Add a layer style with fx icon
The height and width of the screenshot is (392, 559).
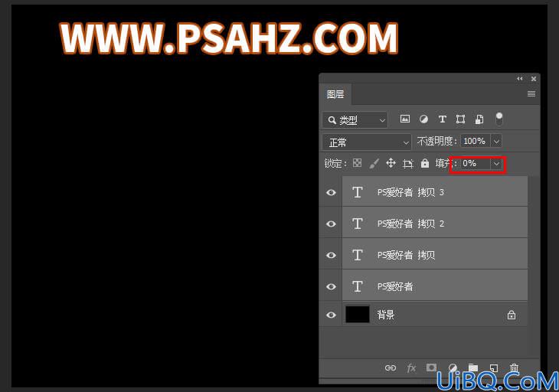click(411, 367)
